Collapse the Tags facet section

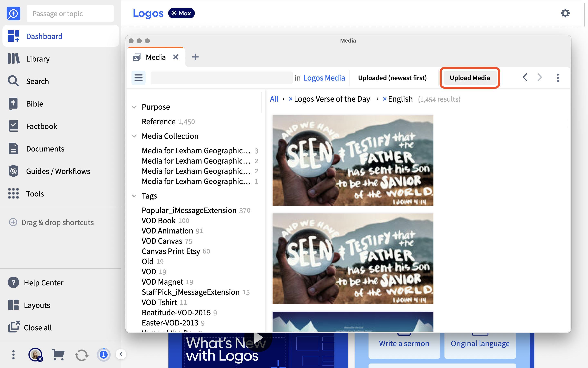[x=134, y=196]
